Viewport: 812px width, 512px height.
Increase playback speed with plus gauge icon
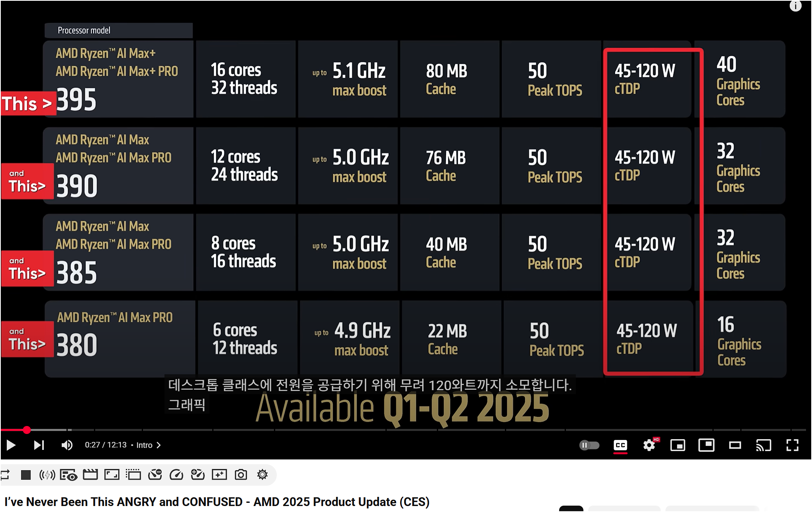198,475
